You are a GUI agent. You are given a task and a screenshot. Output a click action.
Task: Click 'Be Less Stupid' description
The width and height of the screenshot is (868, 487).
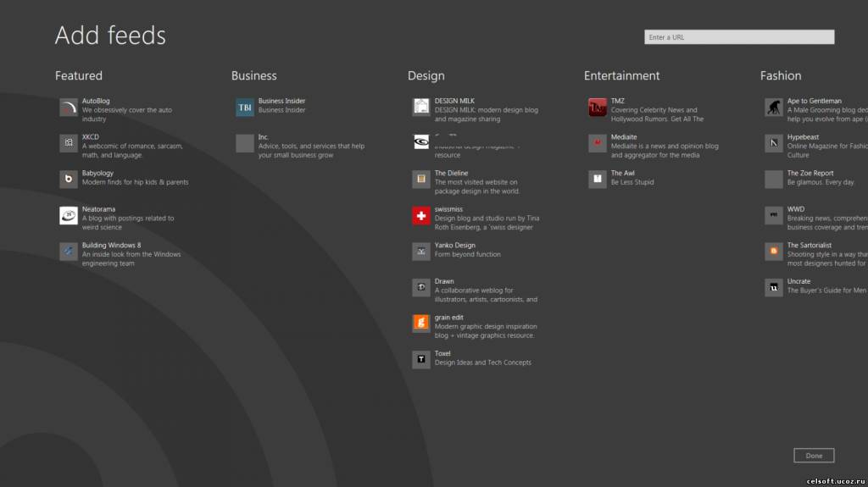(632, 182)
